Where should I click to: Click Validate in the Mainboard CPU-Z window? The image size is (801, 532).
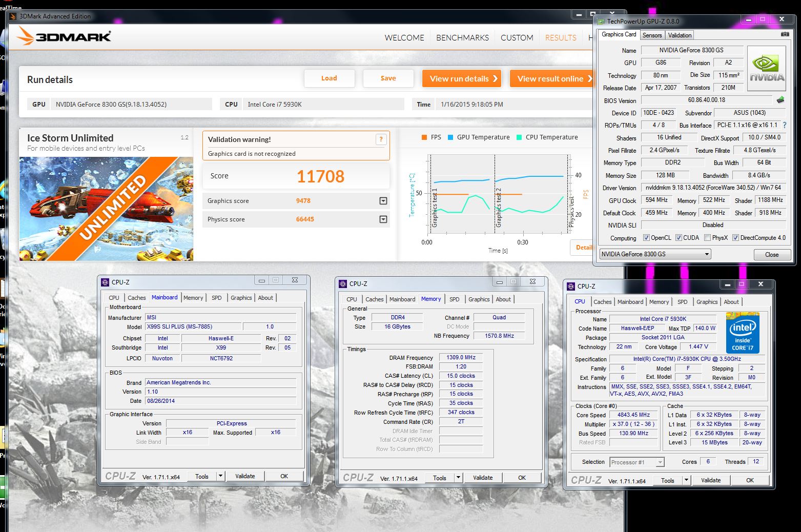coord(245,476)
